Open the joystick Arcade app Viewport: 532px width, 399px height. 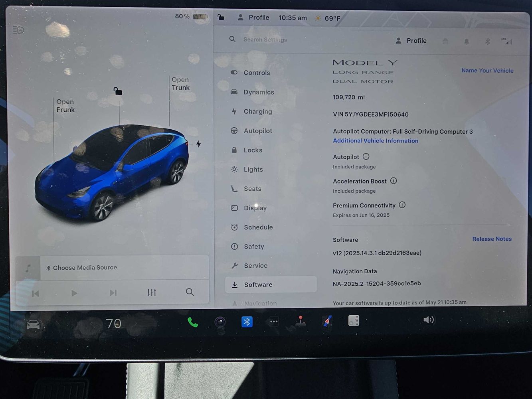tap(301, 321)
